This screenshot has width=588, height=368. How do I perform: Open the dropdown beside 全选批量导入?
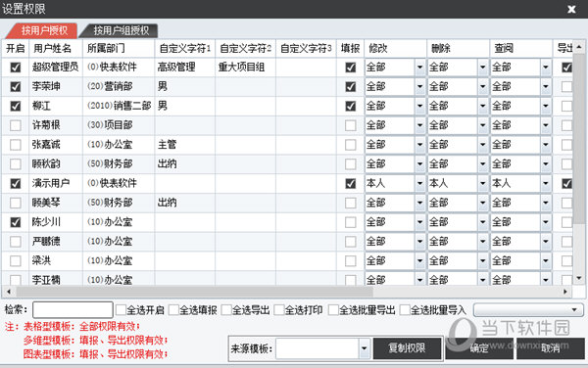pyautogui.click(x=528, y=310)
